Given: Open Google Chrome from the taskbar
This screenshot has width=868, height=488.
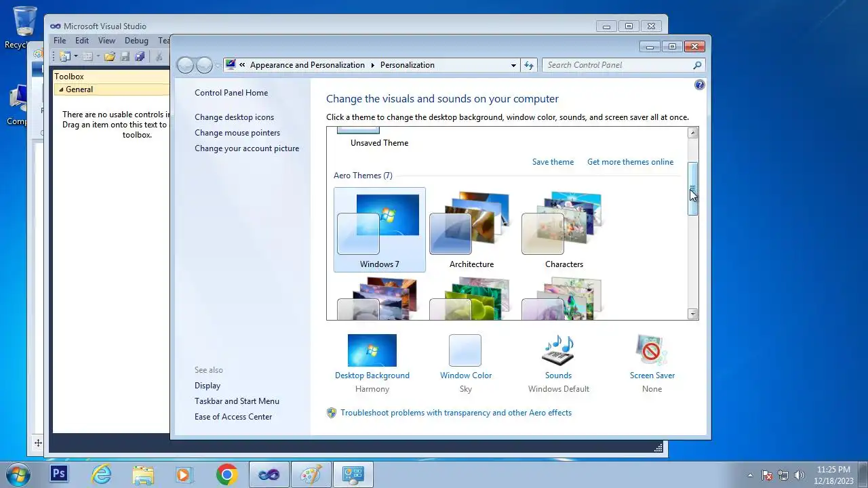Looking at the screenshot, I should coord(226,474).
